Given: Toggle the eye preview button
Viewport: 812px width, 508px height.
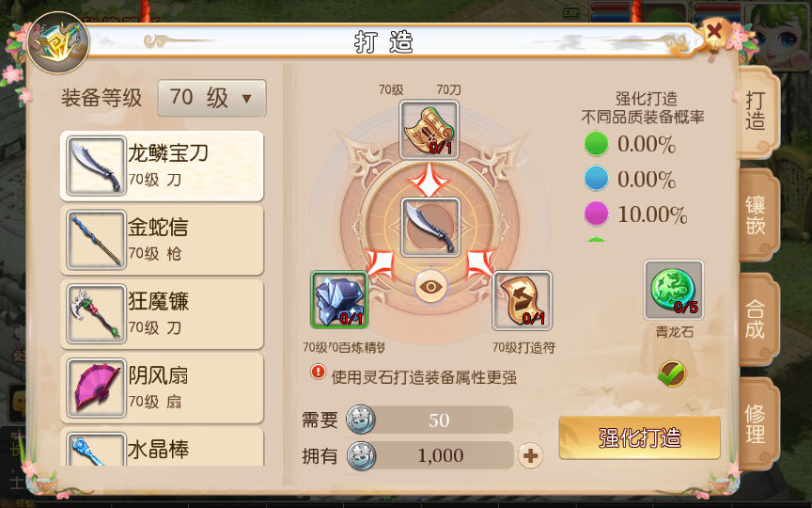Looking at the screenshot, I should click(x=430, y=287).
